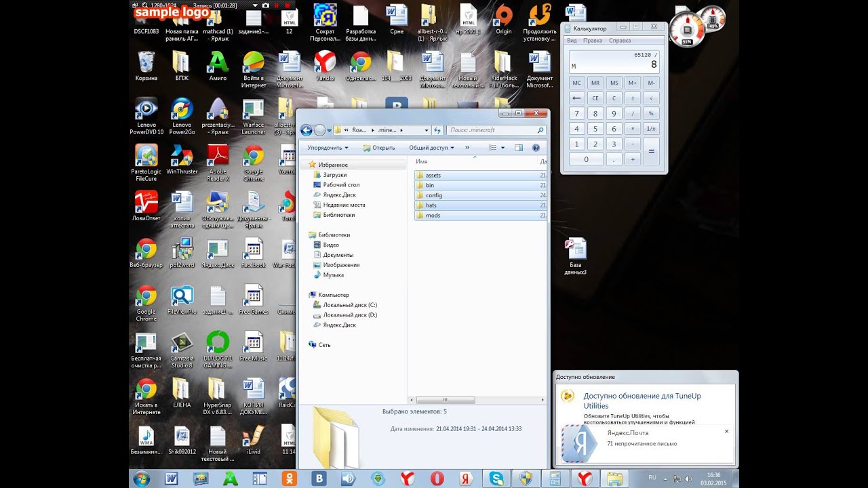Open the Вид menu in Calculator
The height and width of the screenshot is (488, 868).
point(572,41)
